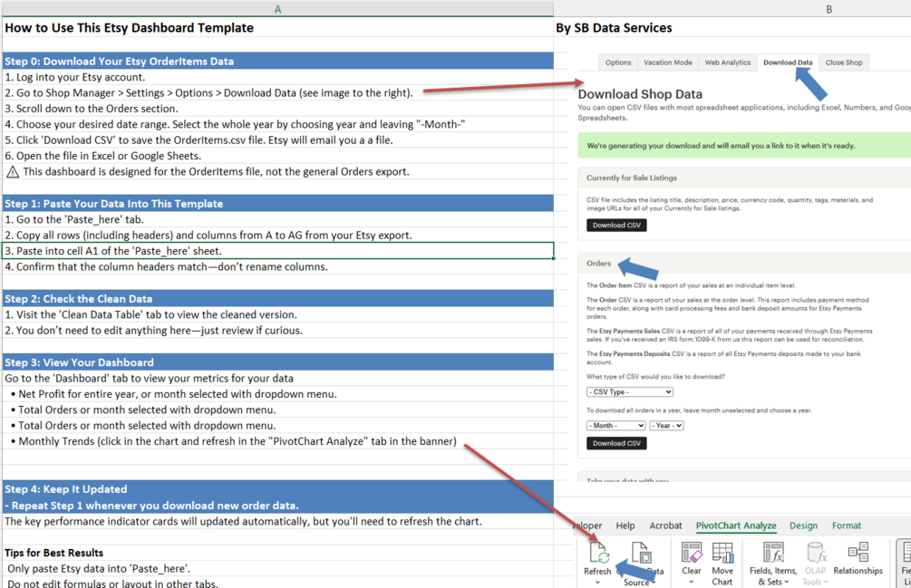Select column header B
911x588 pixels.
point(829,9)
